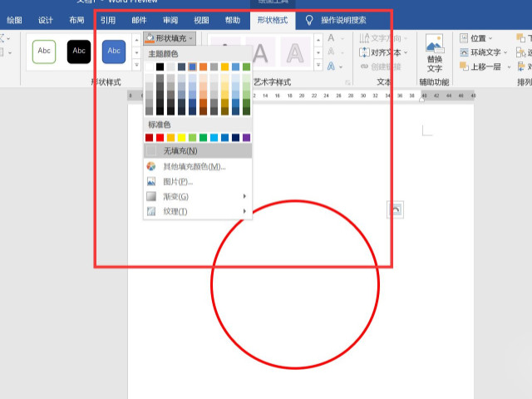
Task: Click the Position (位置) icon
Action: click(463, 38)
